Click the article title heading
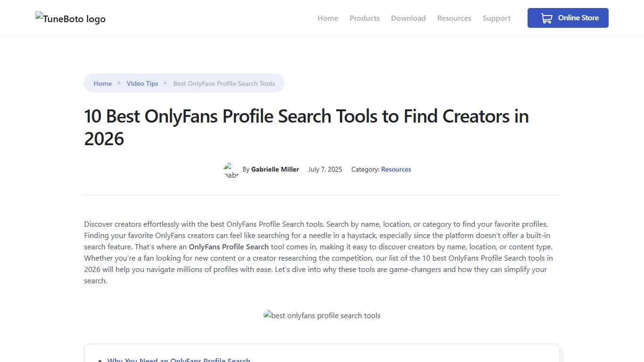 click(x=306, y=127)
